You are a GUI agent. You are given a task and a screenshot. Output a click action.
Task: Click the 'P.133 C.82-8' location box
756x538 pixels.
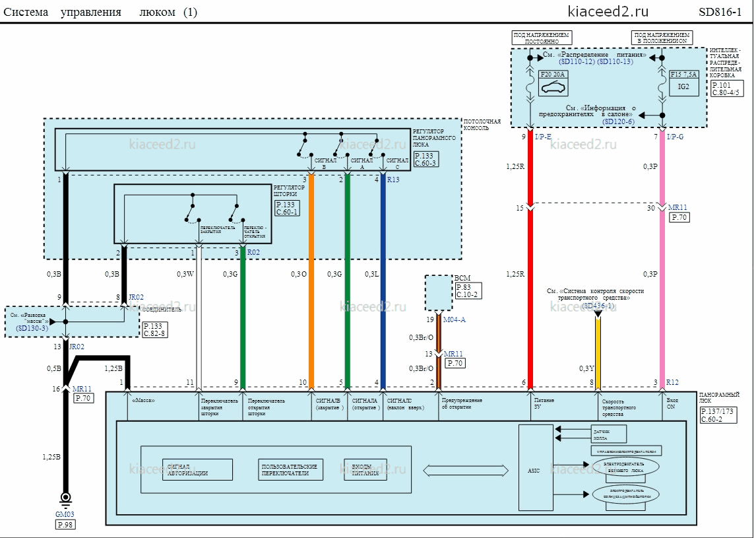point(155,329)
